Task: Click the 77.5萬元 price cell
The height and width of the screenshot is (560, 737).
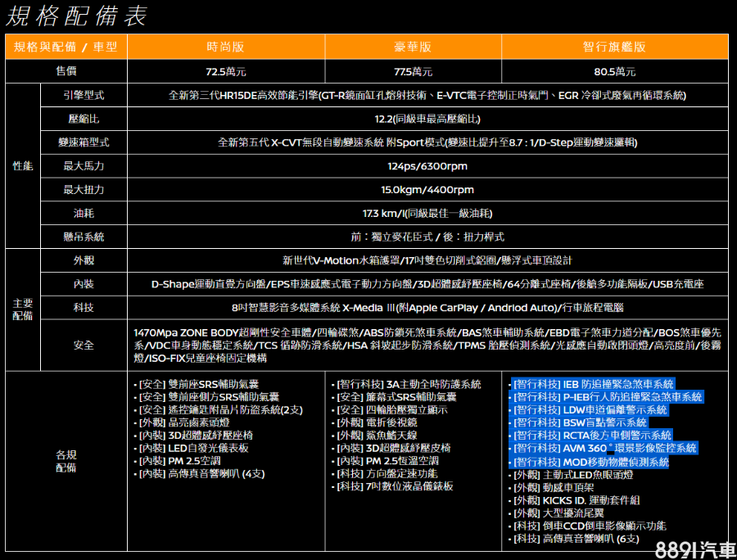Action: click(x=413, y=71)
